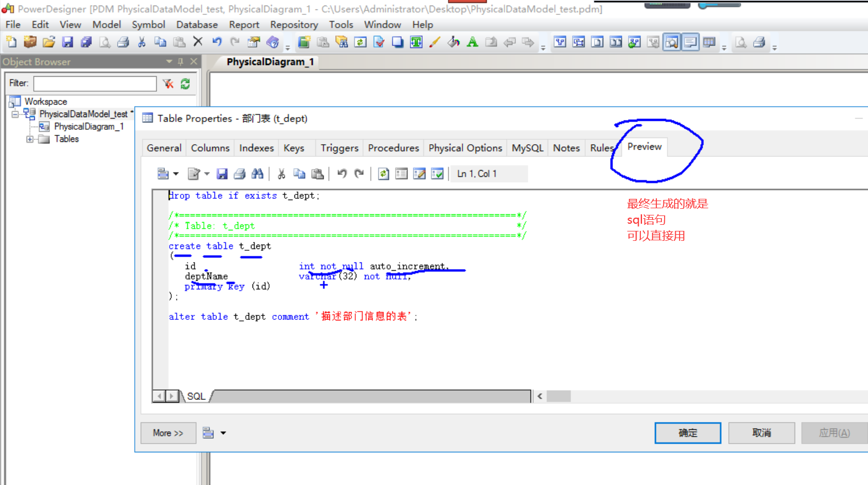Click the green refresh icon beside Filter field
Viewport: 868px width, 485px height.
point(185,84)
